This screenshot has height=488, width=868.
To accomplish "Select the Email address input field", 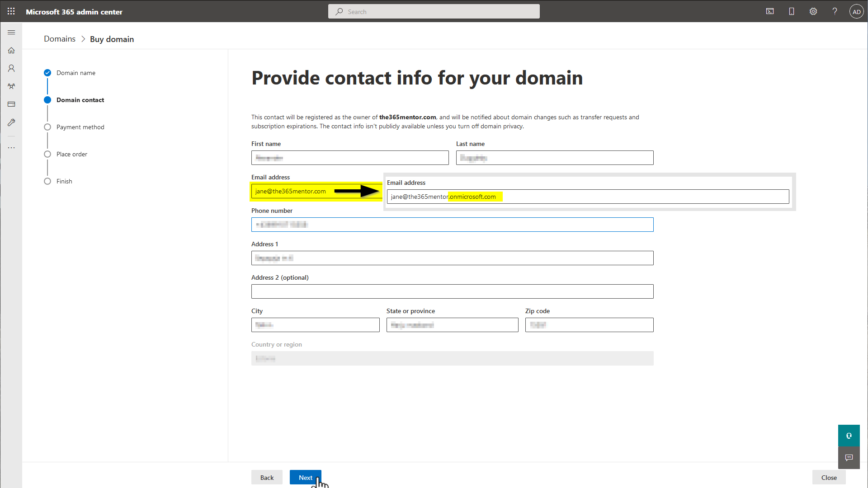I will click(316, 191).
